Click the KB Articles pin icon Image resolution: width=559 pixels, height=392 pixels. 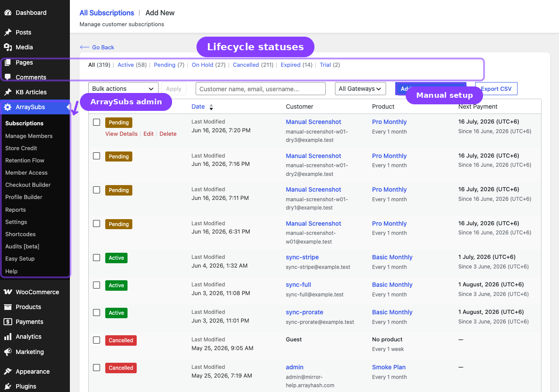click(x=8, y=92)
